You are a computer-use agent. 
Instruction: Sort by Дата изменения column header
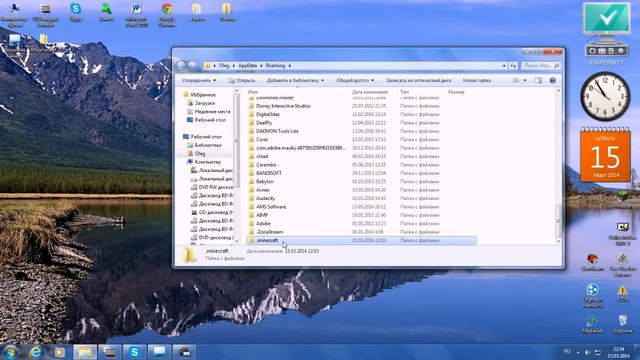click(369, 92)
